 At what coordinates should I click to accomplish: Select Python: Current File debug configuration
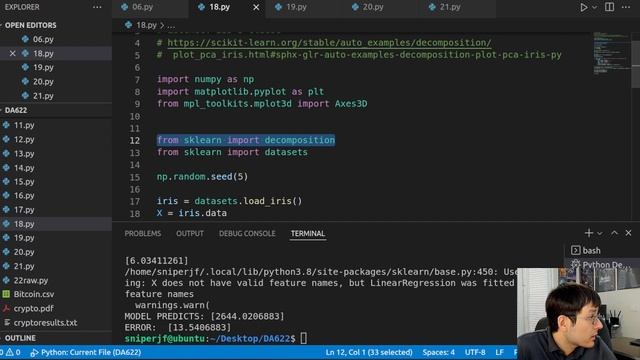tap(86, 352)
